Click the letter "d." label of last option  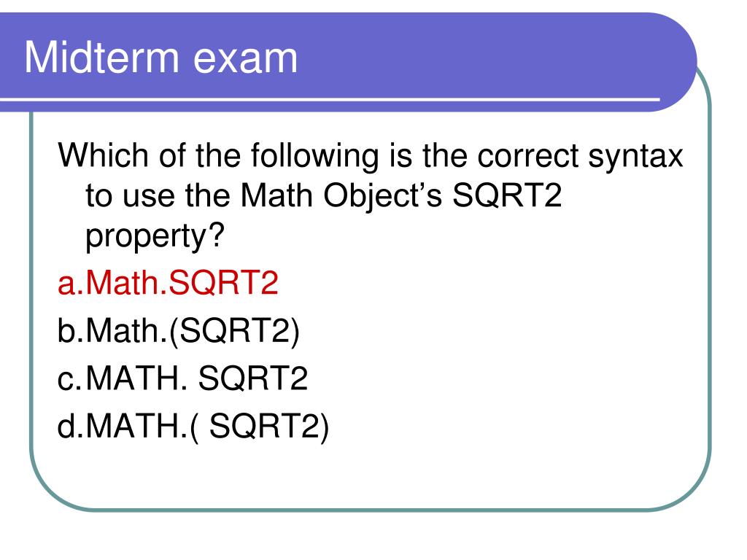point(71,426)
